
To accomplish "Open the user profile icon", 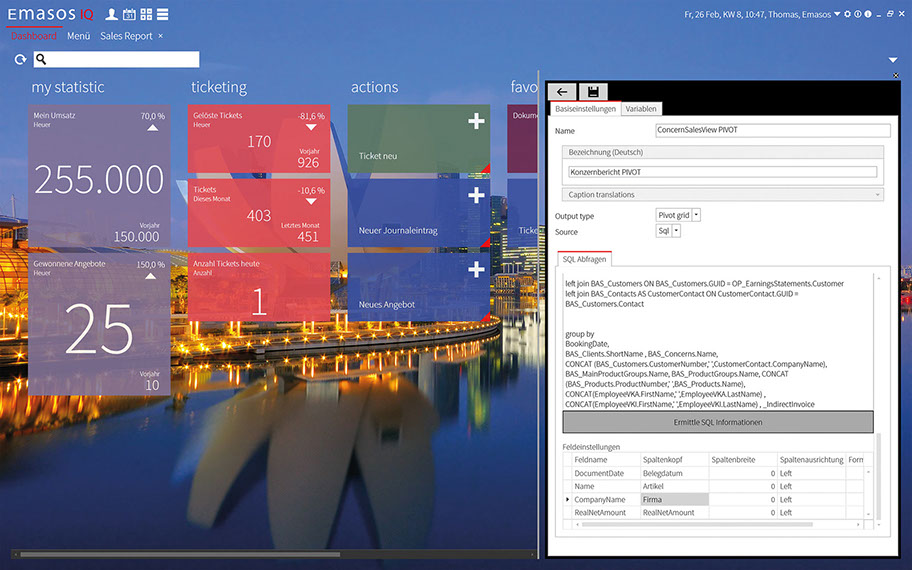I will pyautogui.click(x=112, y=15).
